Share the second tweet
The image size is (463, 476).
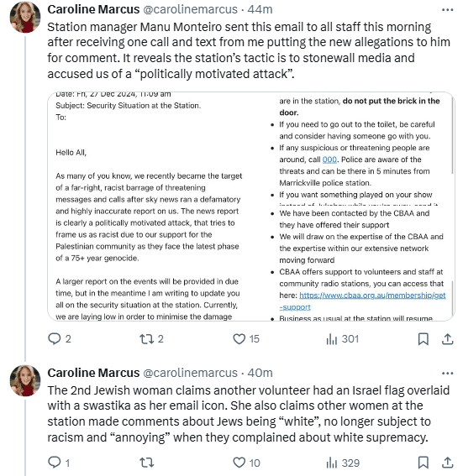448,463
